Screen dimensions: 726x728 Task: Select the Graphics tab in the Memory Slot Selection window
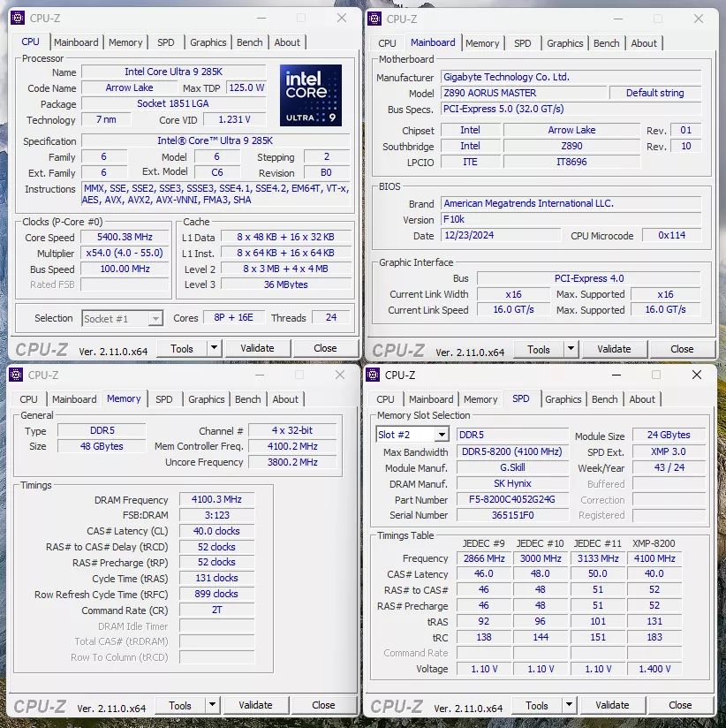(x=563, y=399)
